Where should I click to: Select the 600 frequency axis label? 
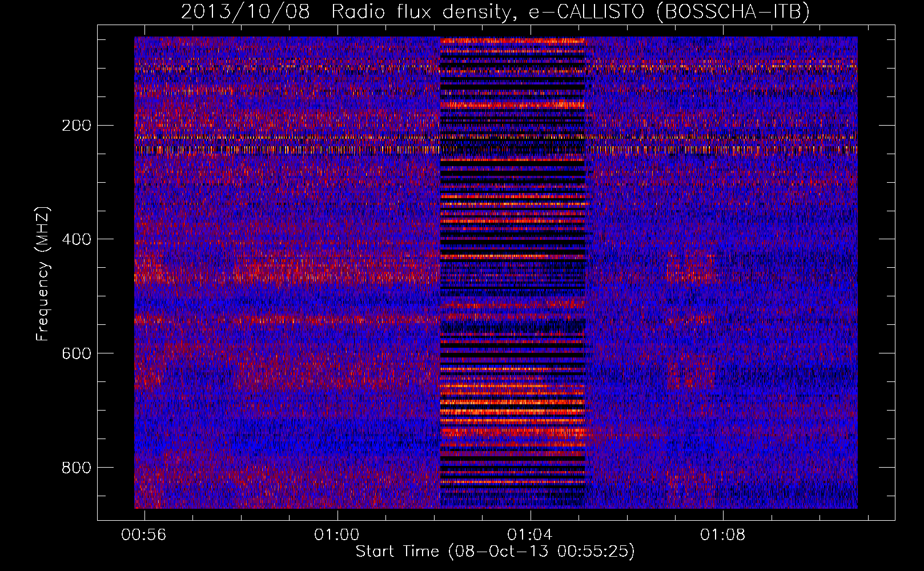76,353
